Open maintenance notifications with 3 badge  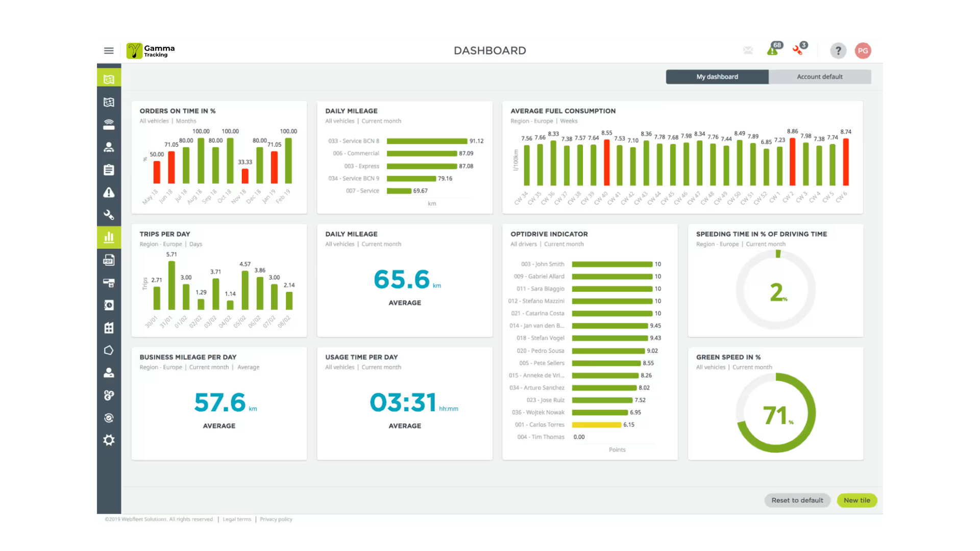point(798,49)
